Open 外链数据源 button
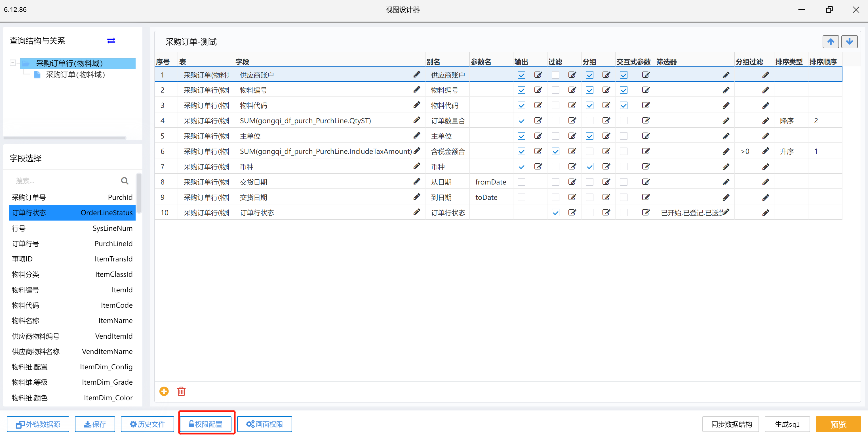The width and height of the screenshot is (868, 436). [38, 424]
